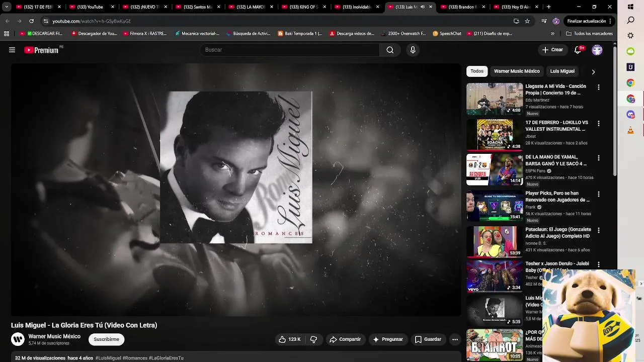This screenshot has height=362, width=644.
Task: Click the Suscribirme button
Action: 106,339
